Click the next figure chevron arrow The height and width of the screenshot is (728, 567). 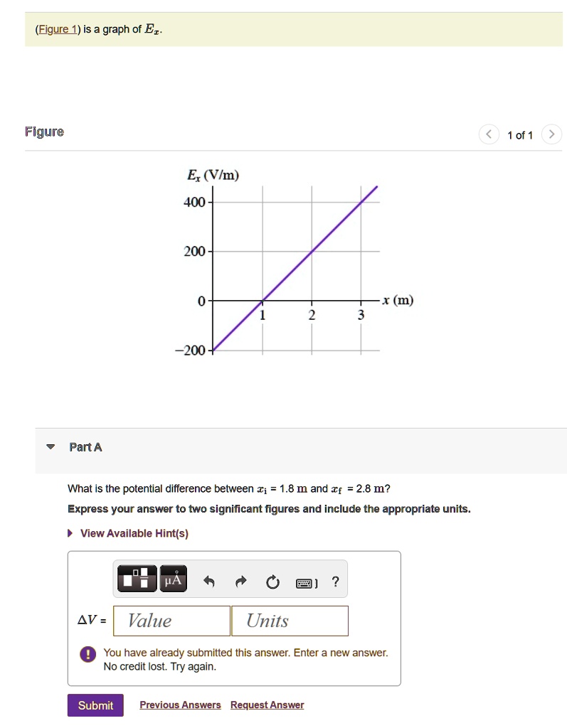pyautogui.click(x=551, y=134)
